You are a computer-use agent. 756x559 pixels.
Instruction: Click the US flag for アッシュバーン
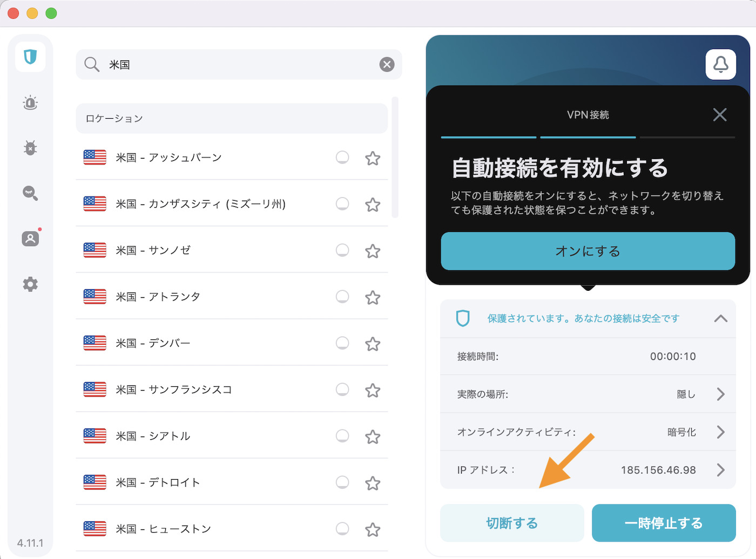[95, 158]
